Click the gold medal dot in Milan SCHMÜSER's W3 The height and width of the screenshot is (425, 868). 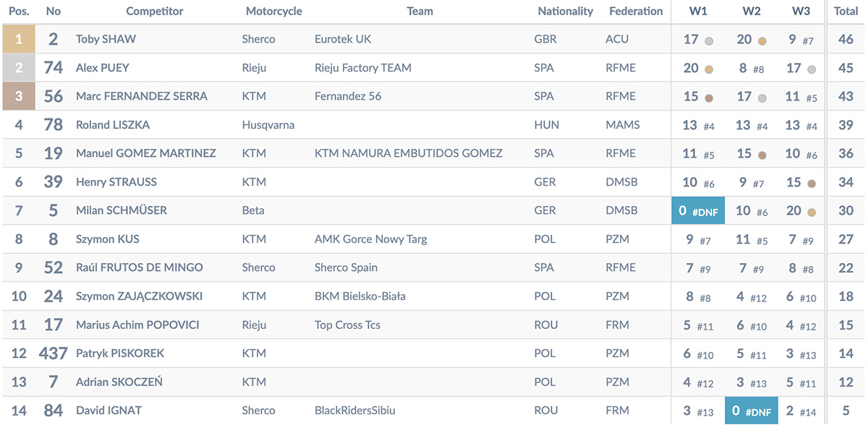[x=812, y=212]
